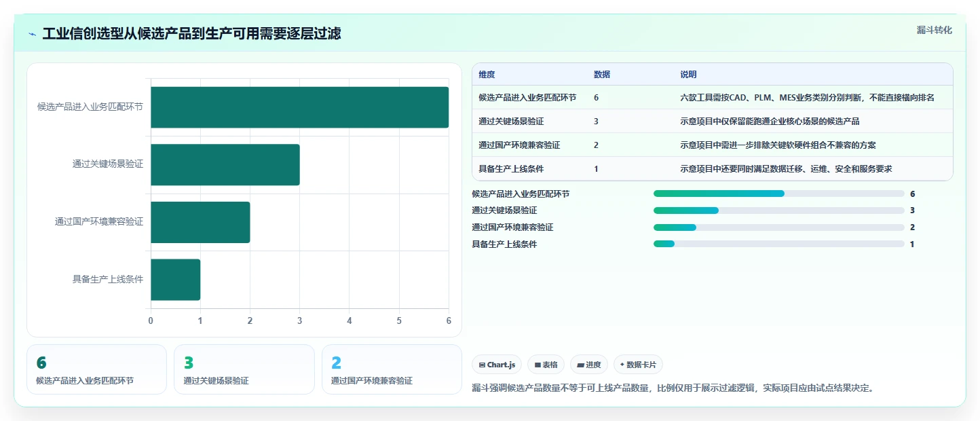Click the lightning icon beside the title
Screen dimensions: 980x421
[33, 34]
